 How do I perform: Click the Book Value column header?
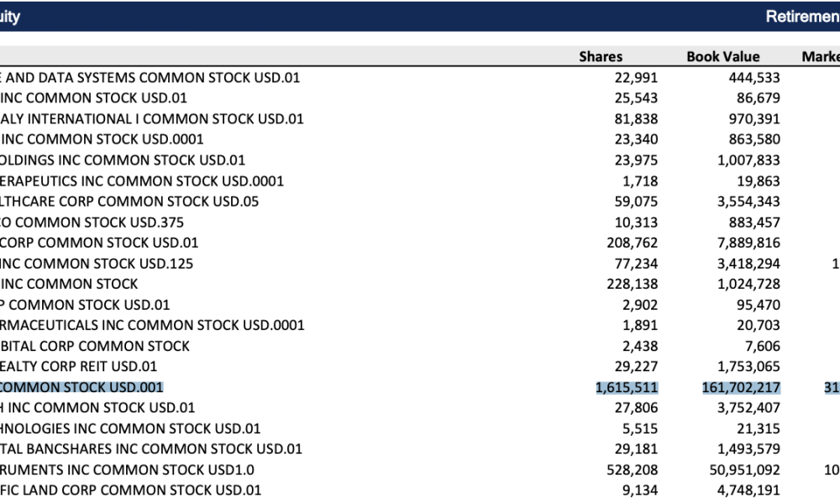[723, 57]
